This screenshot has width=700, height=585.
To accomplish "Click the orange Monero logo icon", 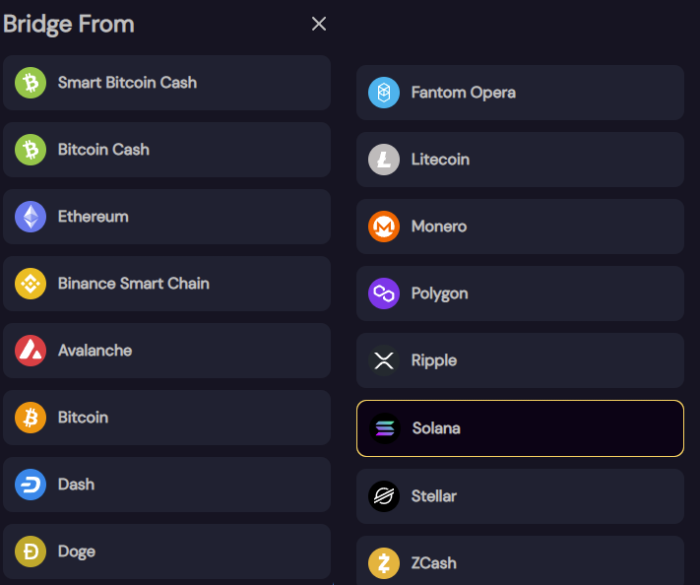I will [384, 227].
